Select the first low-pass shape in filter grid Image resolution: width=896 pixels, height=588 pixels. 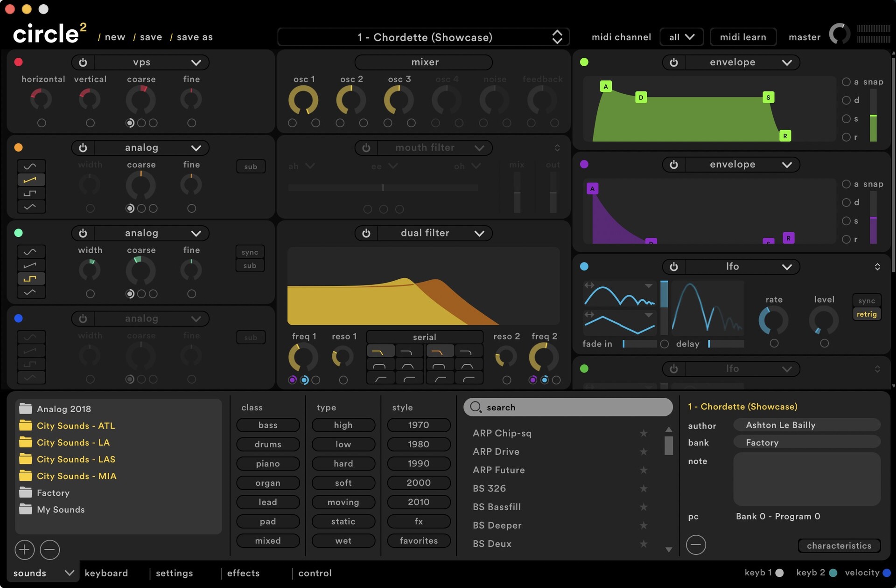click(x=380, y=352)
